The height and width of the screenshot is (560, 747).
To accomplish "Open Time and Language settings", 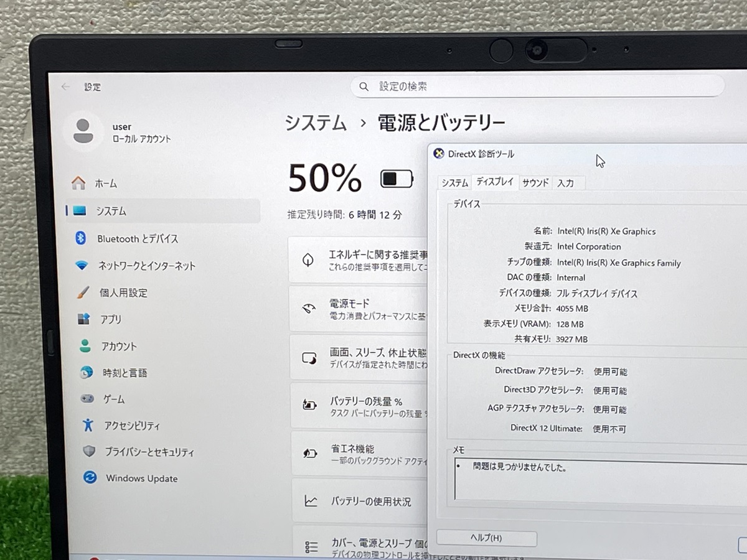I will (125, 373).
